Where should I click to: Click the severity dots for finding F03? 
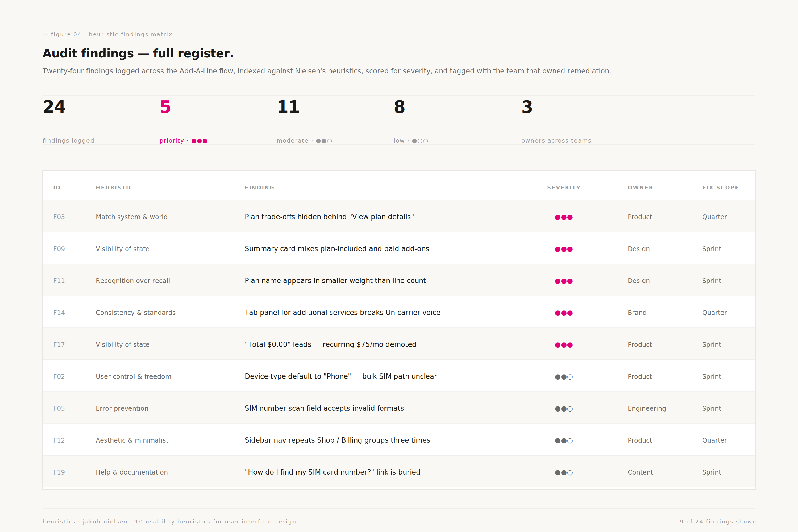[564, 217]
